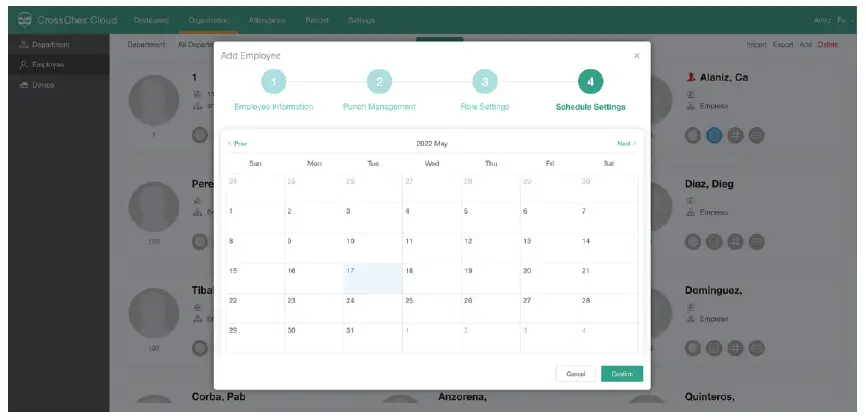This screenshot has width=866, height=420.
Task: Click the Export link in the toolbar
Action: (783, 45)
